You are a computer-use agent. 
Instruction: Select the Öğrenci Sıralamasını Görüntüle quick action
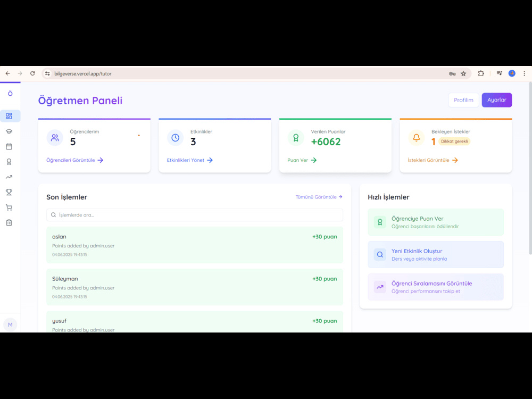436,287
